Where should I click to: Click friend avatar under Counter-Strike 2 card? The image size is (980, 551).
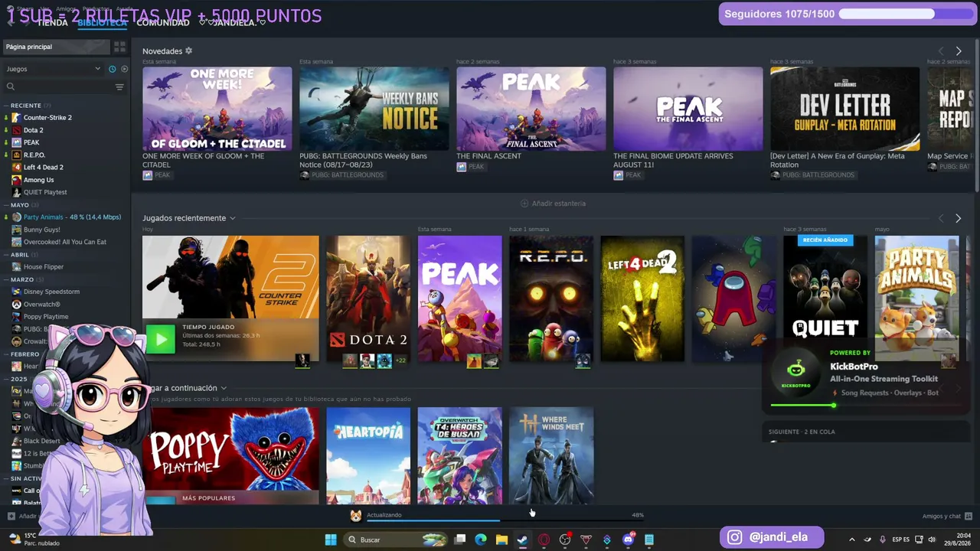pos(302,360)
